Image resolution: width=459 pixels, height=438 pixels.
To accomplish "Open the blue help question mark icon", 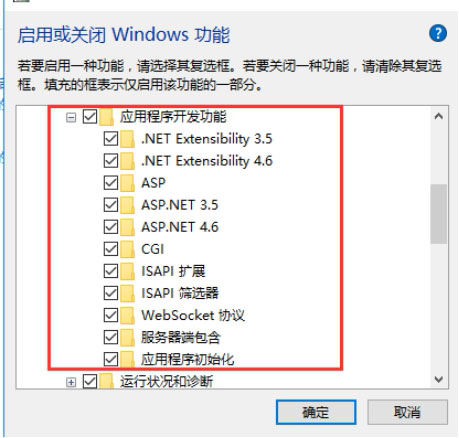I will pyautogui.click(x=438, y=33).
